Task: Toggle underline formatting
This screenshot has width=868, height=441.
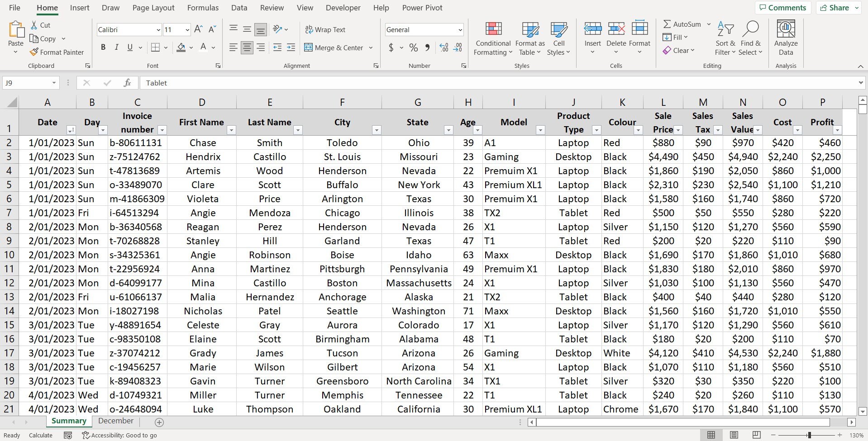Action: pos(129,47)
